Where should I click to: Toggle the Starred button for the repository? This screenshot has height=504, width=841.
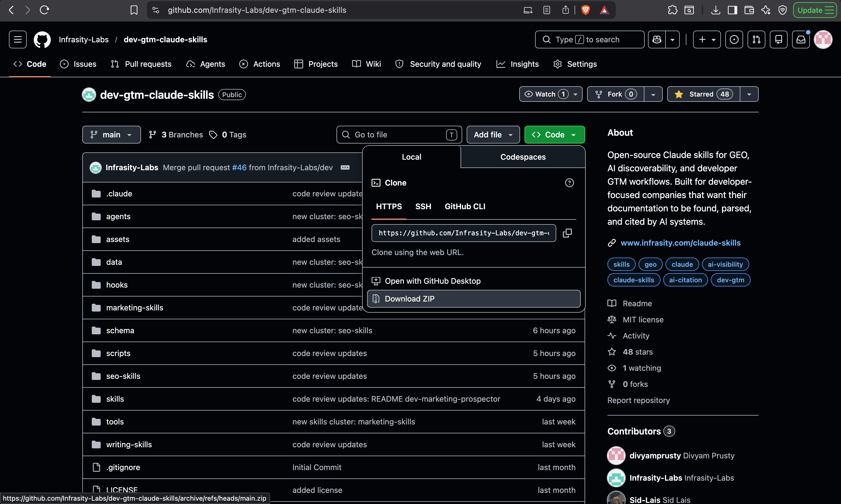(704, 94)
